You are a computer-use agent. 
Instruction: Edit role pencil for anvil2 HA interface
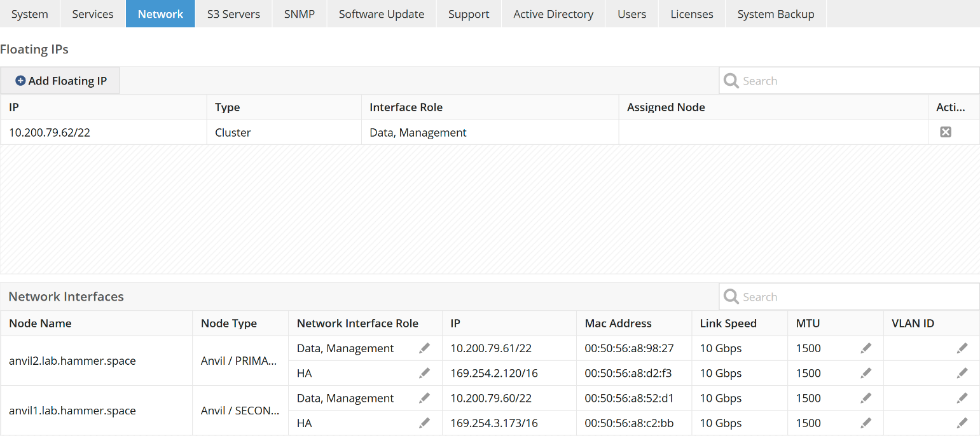(x=424, y=373)
